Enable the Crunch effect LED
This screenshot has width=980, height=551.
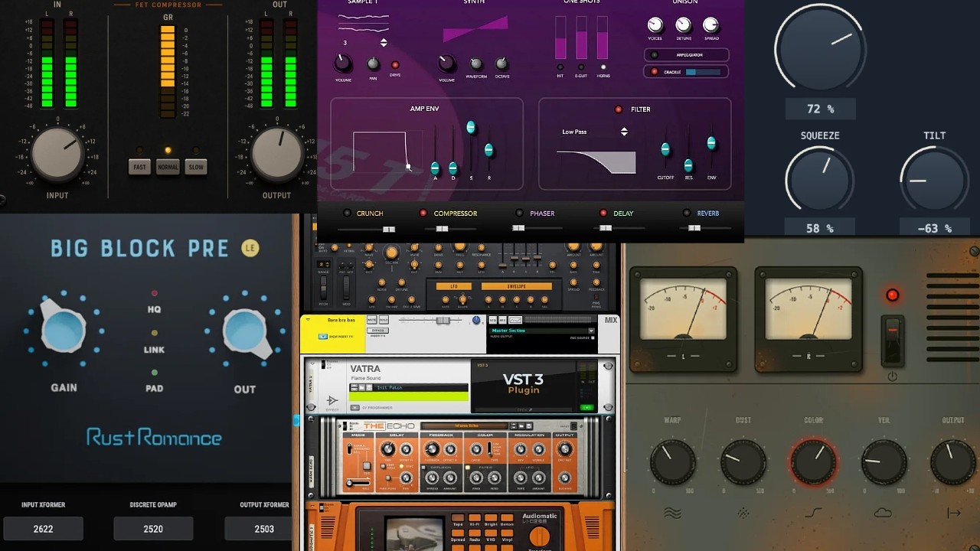click(347, 214)
